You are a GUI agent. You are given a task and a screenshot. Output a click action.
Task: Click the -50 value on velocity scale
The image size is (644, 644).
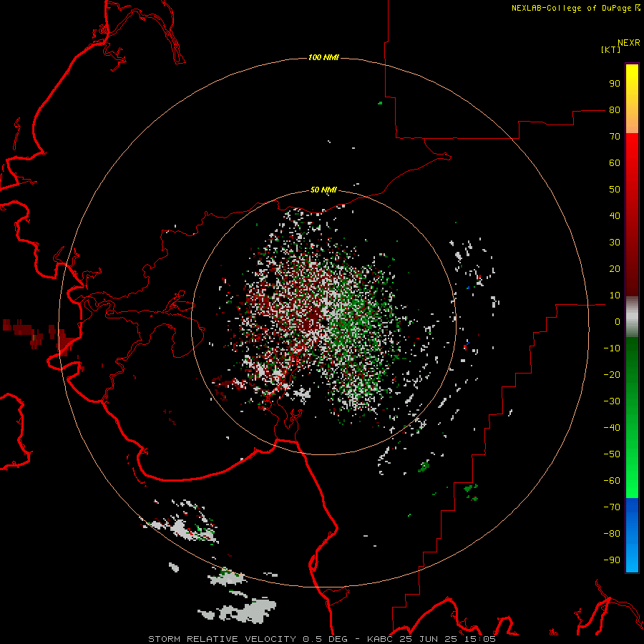click(612, 454)
